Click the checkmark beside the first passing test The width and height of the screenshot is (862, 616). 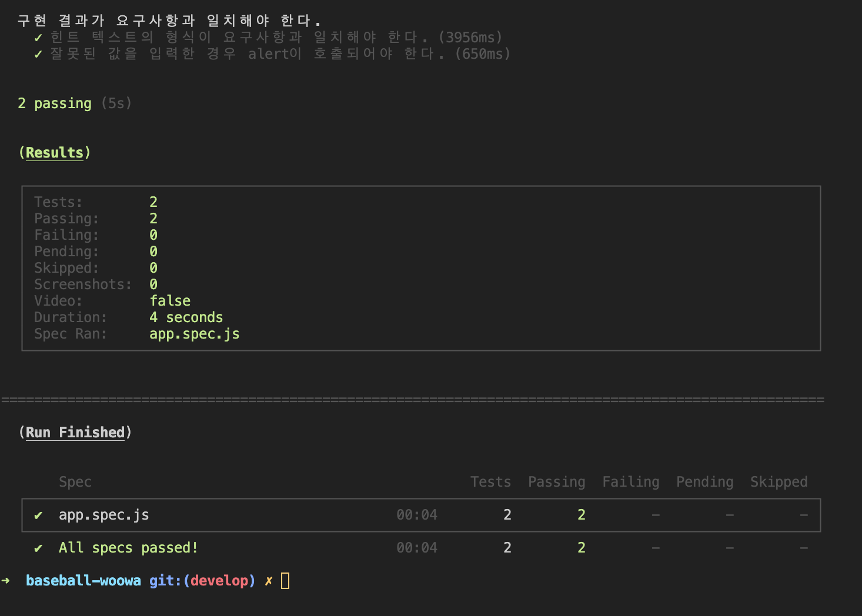click(38, 36)
